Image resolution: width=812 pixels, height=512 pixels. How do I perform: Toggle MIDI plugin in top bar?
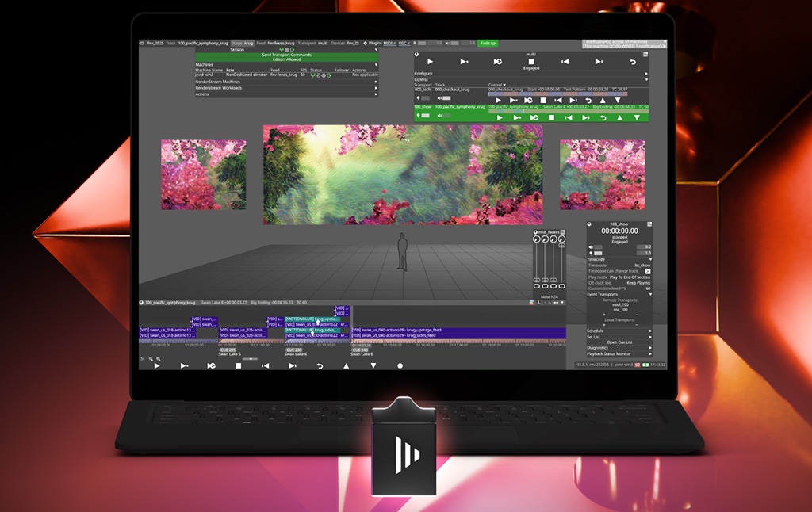(x=389, y=44)
